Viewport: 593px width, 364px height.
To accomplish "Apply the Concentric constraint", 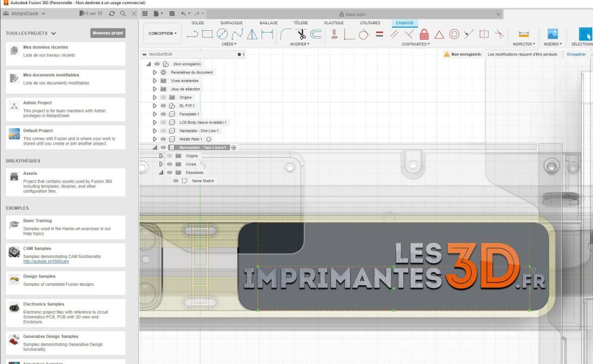I will point(454,34).
